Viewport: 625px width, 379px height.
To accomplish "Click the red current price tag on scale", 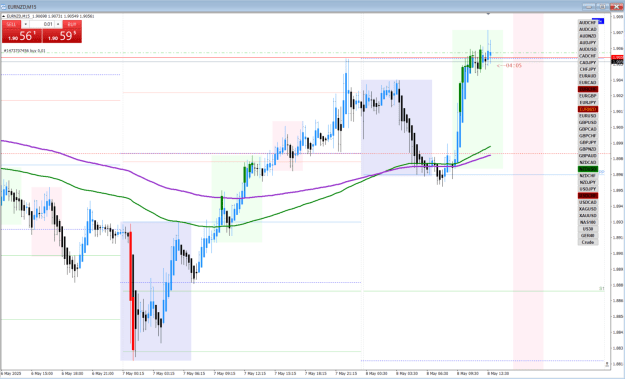I will pyautogui.click(x=617, y=57).
